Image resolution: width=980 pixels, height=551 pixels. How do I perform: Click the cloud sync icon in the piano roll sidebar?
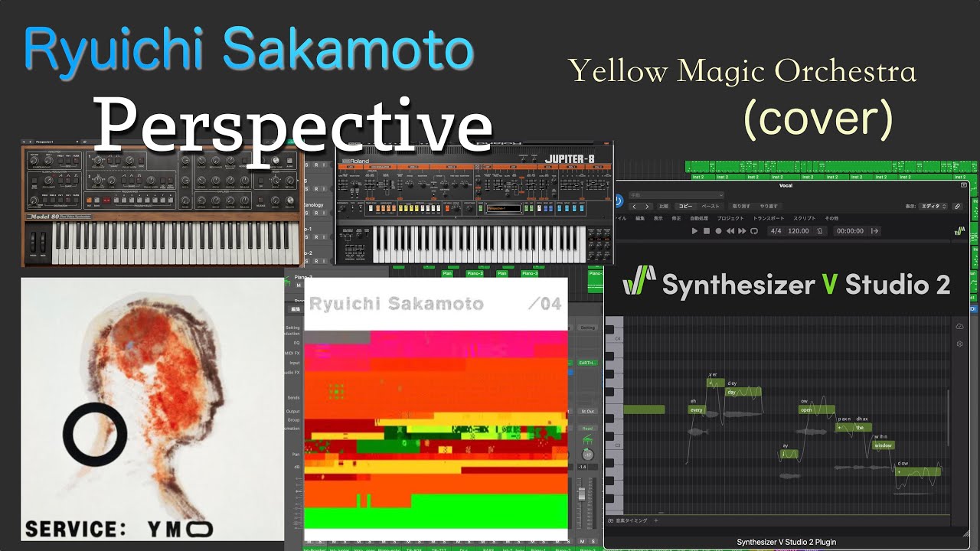pyautogui.click(x=959, y=326)
